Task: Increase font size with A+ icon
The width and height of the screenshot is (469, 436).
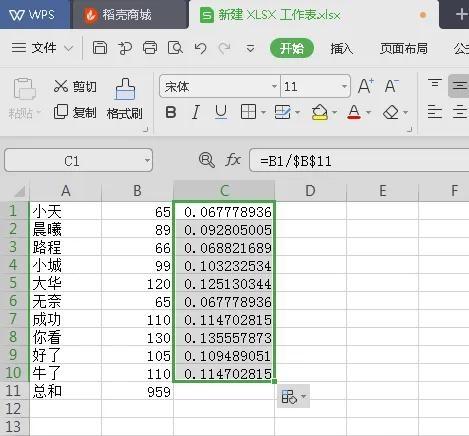Action: click(366, 86)
